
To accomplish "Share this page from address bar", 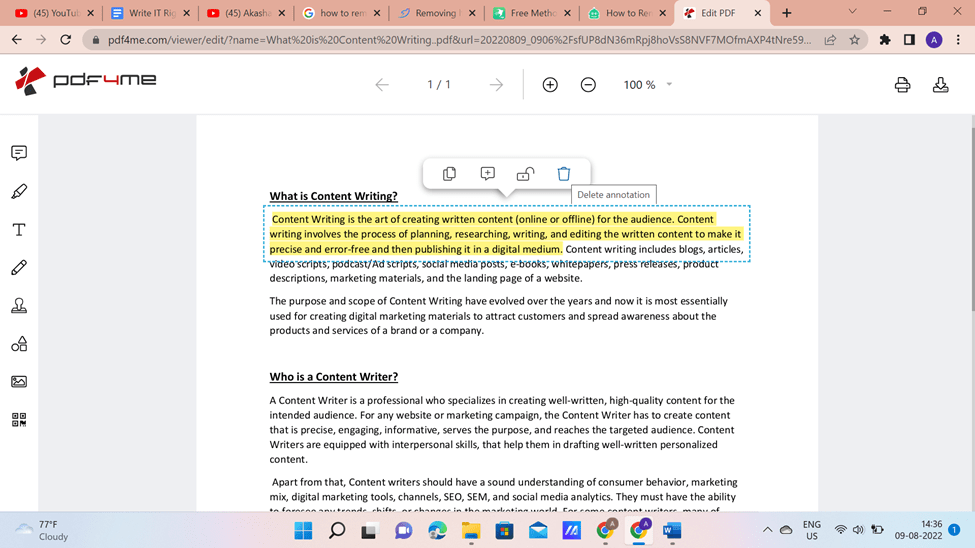I will 830,40.
